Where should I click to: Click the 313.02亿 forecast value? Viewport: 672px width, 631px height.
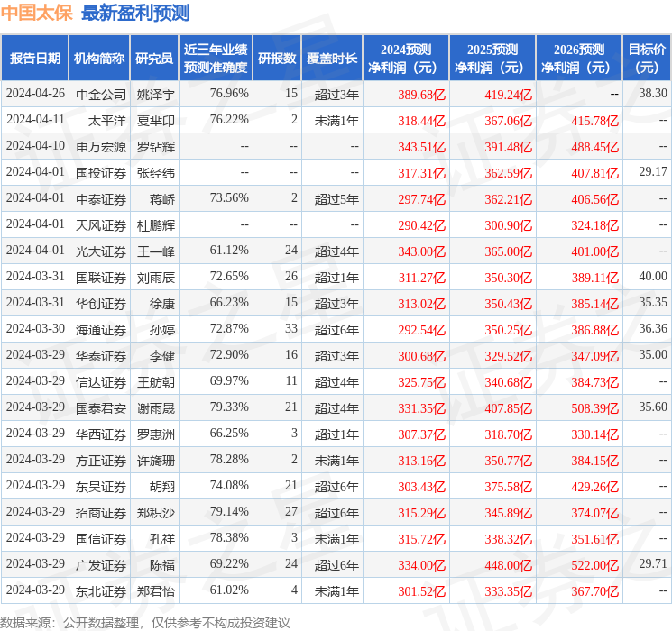[422, 303]
